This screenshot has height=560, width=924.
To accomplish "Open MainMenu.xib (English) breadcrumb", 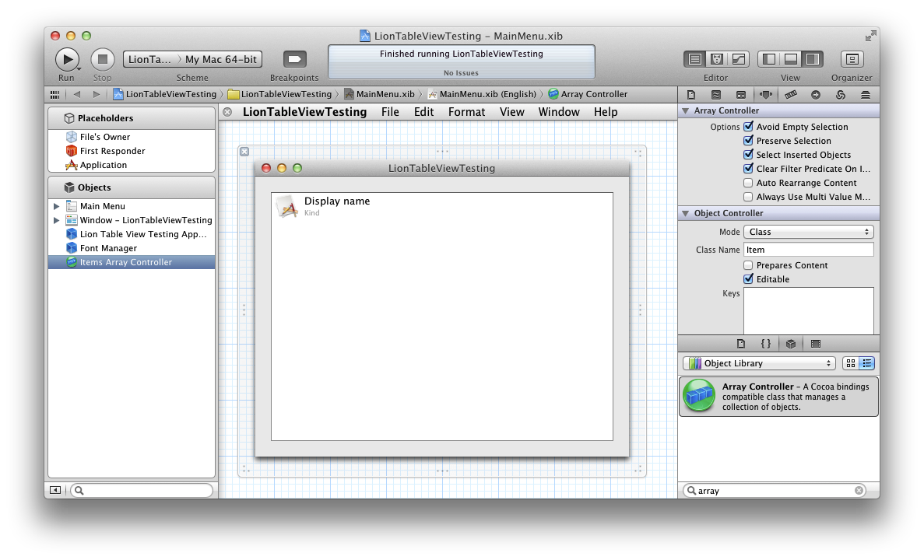I will [481, 94].
